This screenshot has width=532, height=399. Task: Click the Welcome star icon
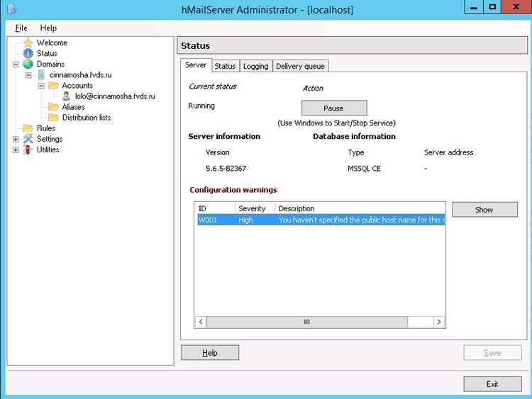coord(28,43)
